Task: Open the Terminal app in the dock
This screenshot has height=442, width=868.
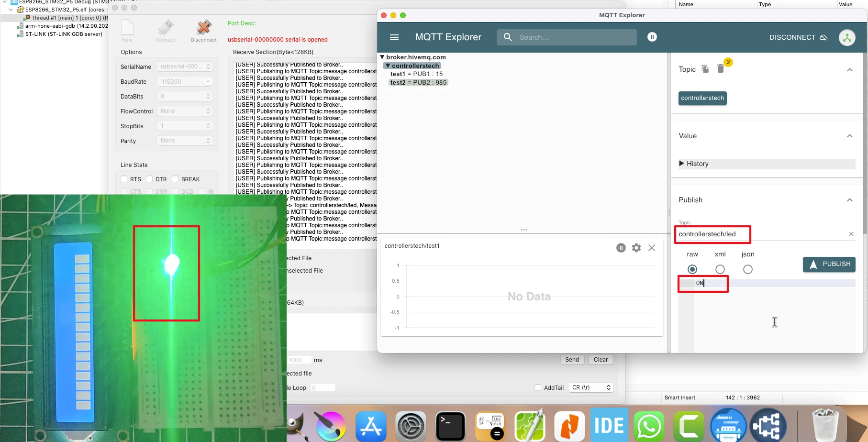Action: pos(450,425)
